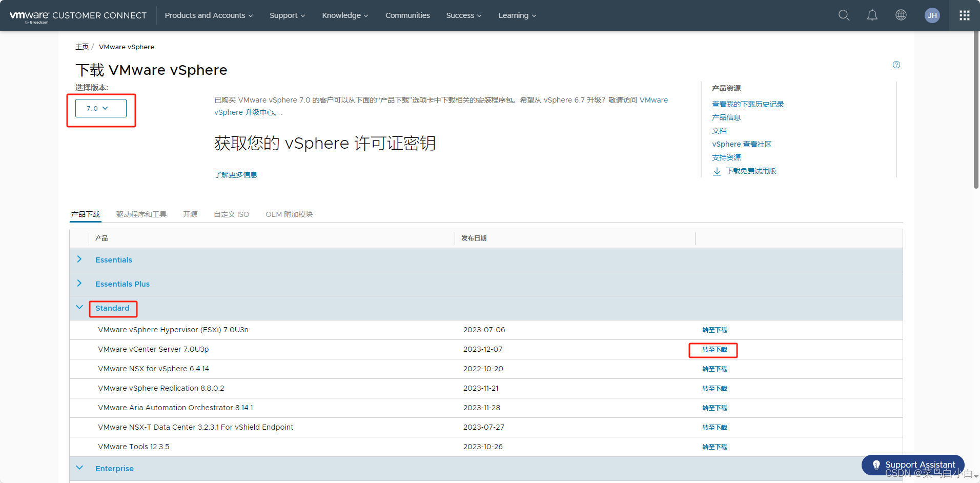Click 转至下载 for NSX for vSphere 6.4.14
Image resolution: width=980 pixels, height=483 pixels.
point(714,369)
